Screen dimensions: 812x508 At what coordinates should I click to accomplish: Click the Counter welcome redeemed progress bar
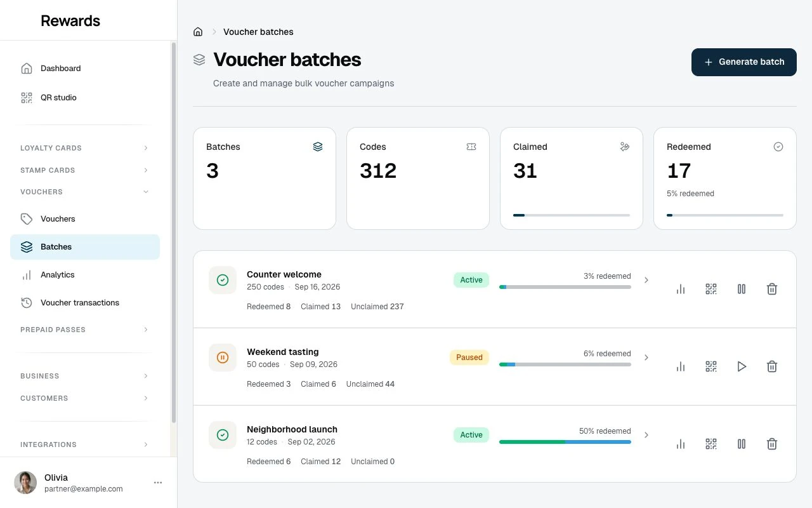coord(565,287)
